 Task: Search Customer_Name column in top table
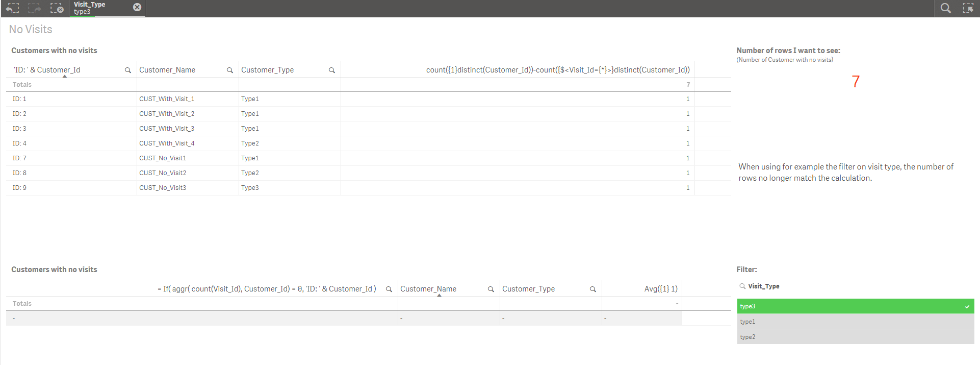coord(230,70)
